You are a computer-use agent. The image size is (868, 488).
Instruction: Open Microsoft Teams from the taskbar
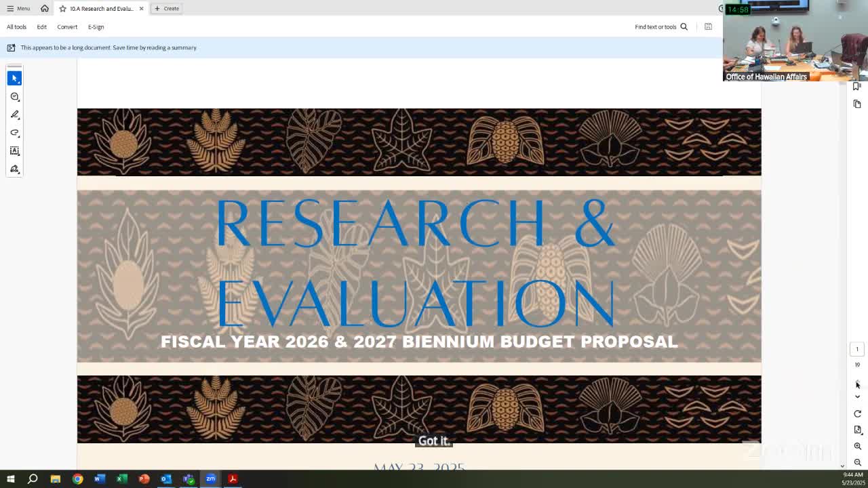[x=189, y=479]
